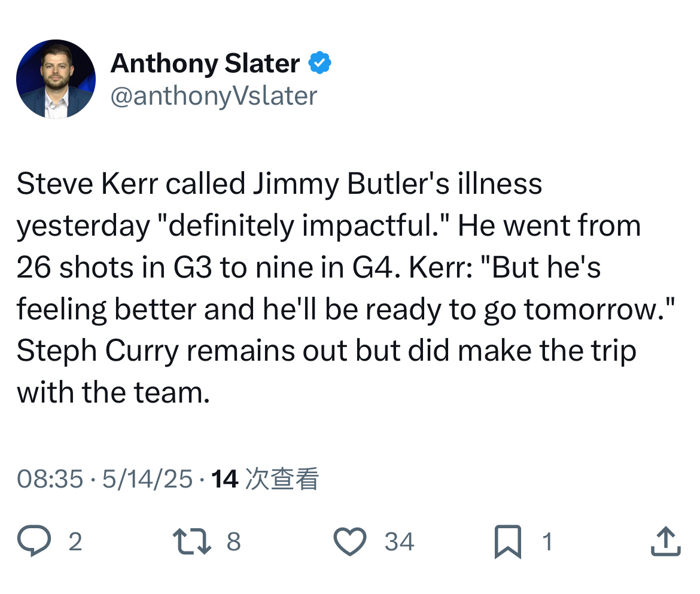Show the 8 reposts count
700x594 pixels.
[x=233, y=542]
